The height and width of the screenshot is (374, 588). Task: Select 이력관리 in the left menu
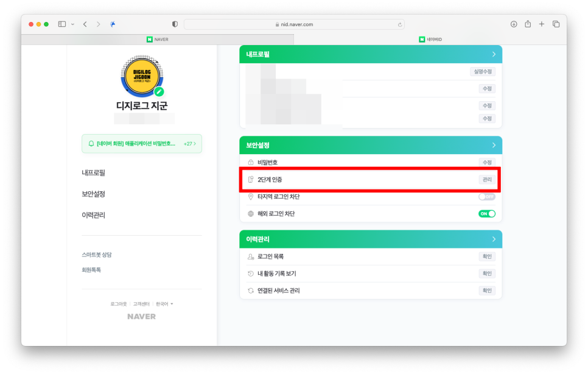point(93,215)
